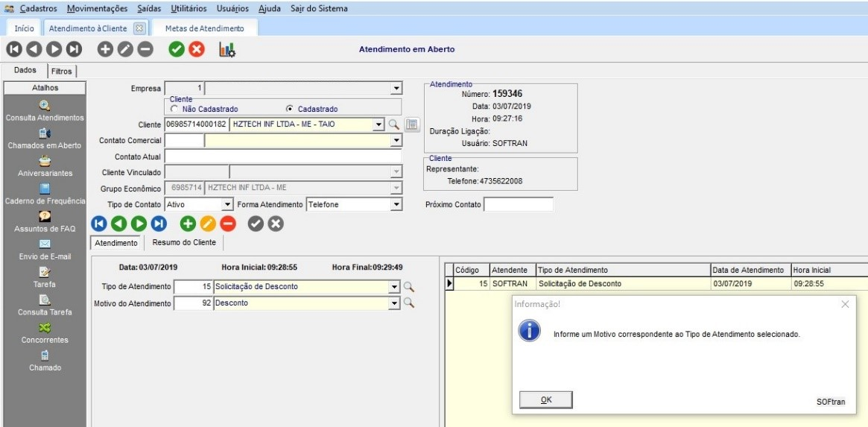Click the chart report icon in top toolbar
Image resolution: width=868 pixels, height=427 pixels.
[x=226, y=50]
